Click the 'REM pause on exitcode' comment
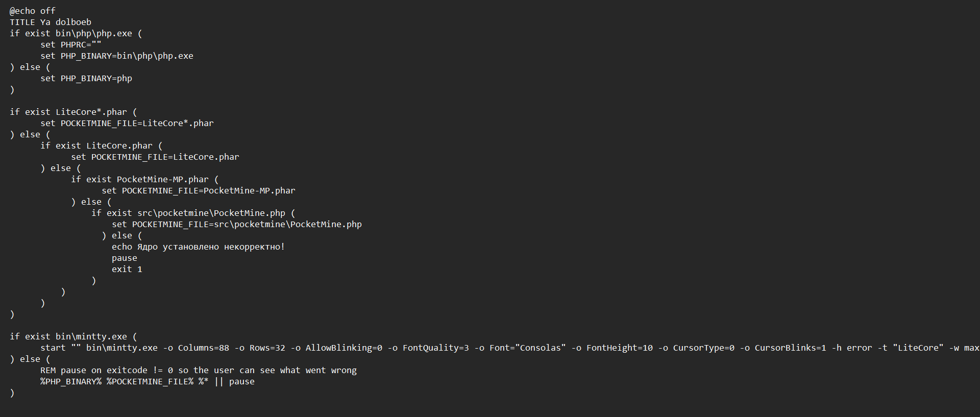 pos(199,370)
